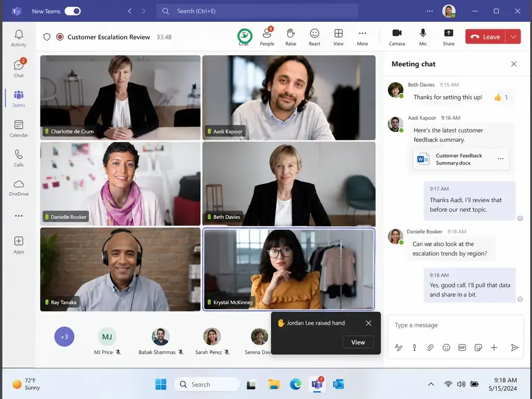Close the Meeting chat panel

(514, 64)
